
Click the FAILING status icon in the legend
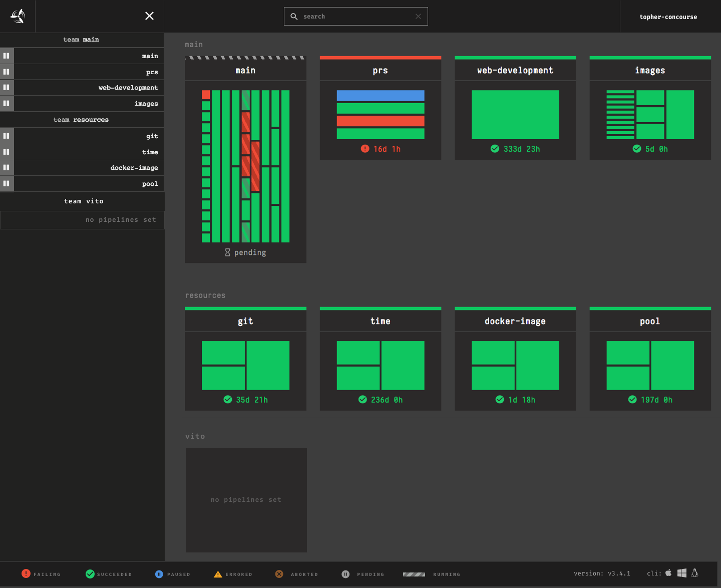pos(26,573)
